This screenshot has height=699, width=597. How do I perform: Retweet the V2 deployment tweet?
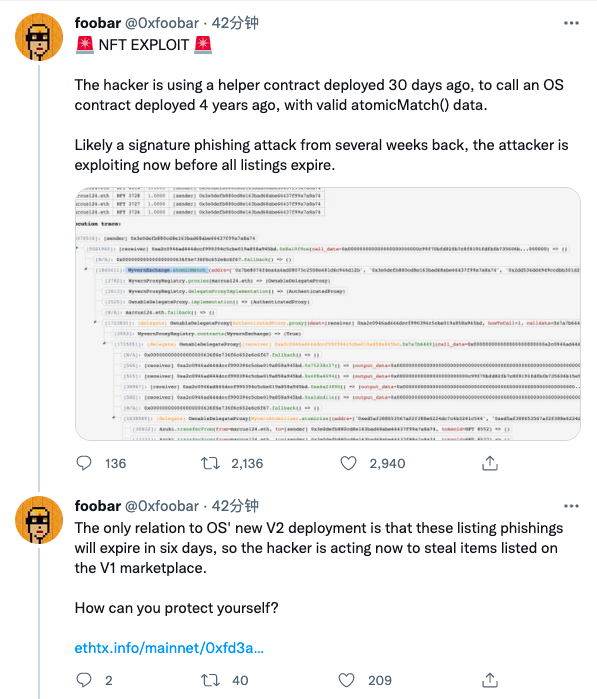pyautogui.click(x=210, y=680)
